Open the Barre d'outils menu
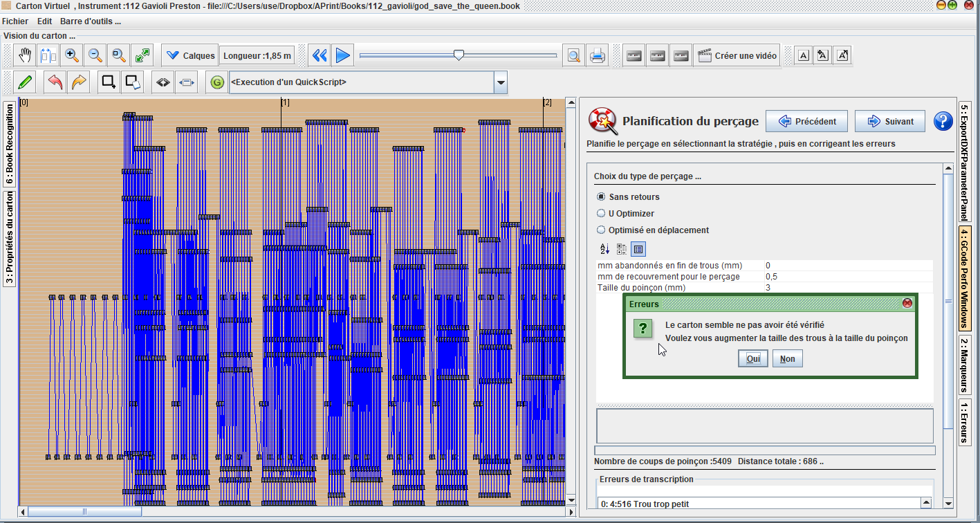This screenshot has width=980, height=523. 90,21
